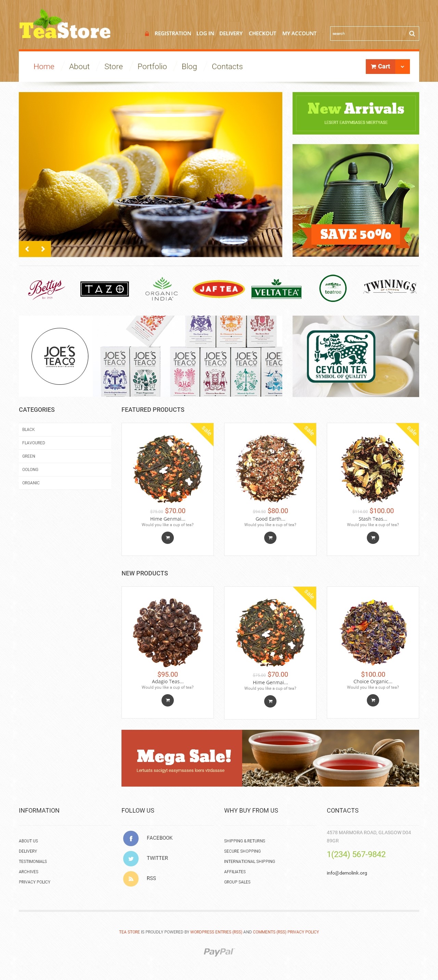
Task: Advance slider with right arrow
Action: click(43, 249)
